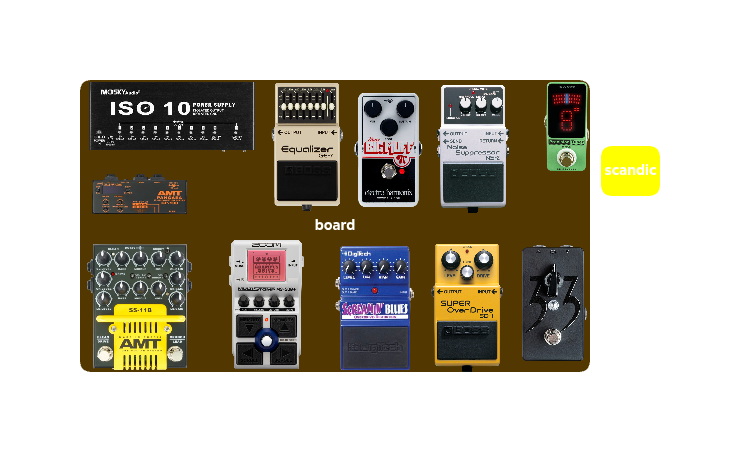Click the green tuner's footswitch
The width and height of the screenshot is (740, 452).
566,158
